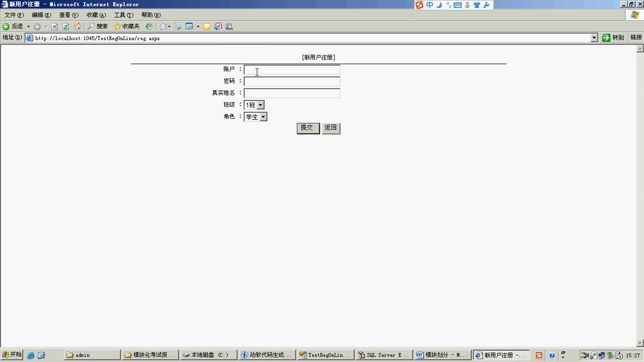The width and height of the screenshot is (644, 362).
Task: Click the 转到 (Go) button
Action: click(613, 38)
